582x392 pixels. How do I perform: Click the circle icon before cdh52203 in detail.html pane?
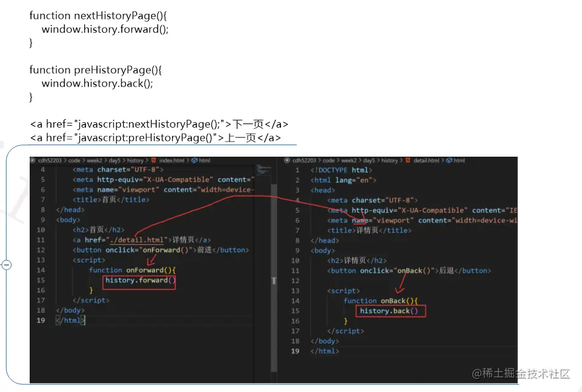(x=287, y=160)
